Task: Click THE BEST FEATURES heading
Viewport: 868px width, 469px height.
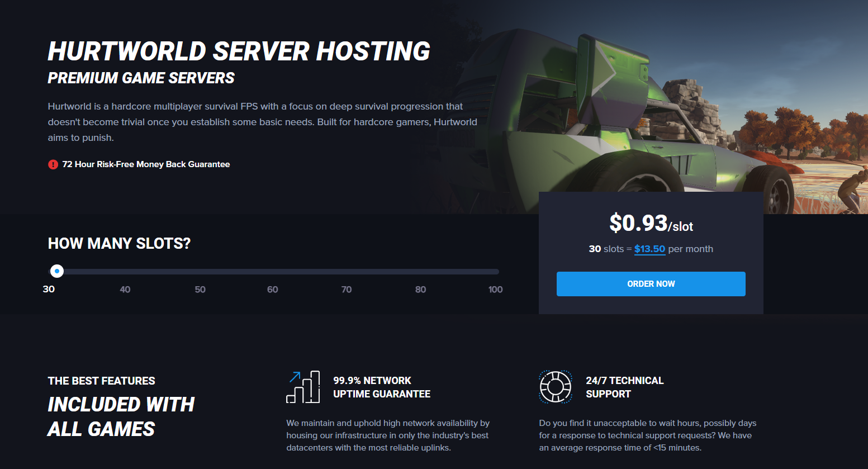Action: click(x=101, y=381)
